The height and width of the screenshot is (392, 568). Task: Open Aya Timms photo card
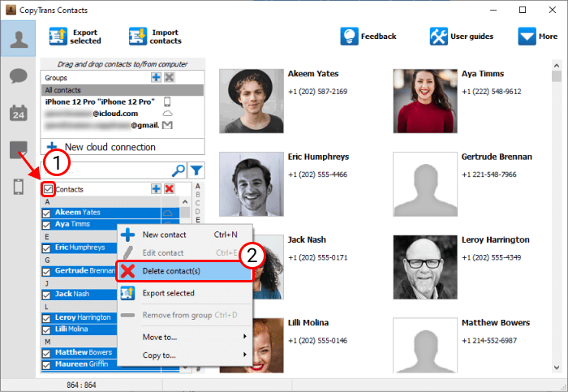pyautogui.click(x=425, y=101)
